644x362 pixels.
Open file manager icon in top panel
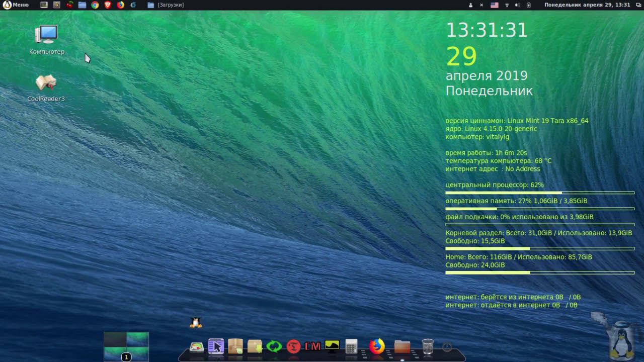(x=82, y=5)
